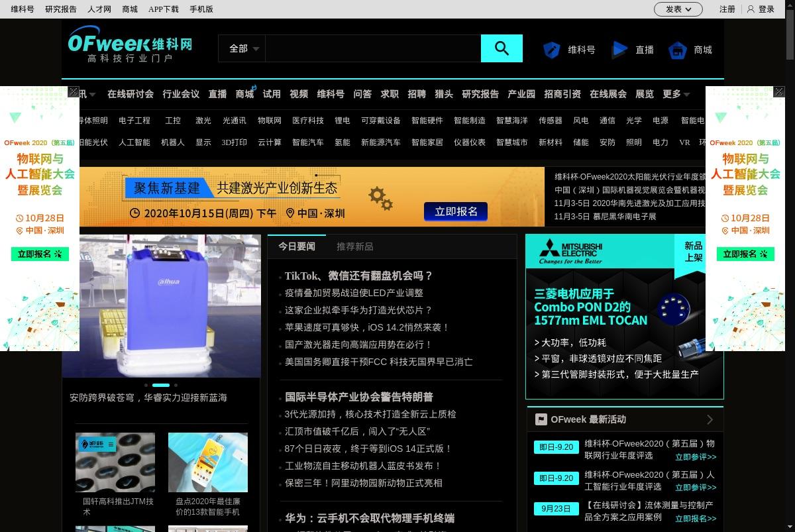The width and height of the screenshot is (795, 532).
Task: Click the user icon beside 登录
Action: pos(751,9)
